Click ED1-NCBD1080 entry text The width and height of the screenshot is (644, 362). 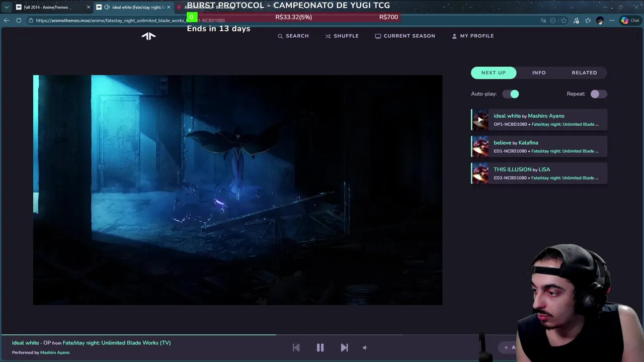[510, 151]
